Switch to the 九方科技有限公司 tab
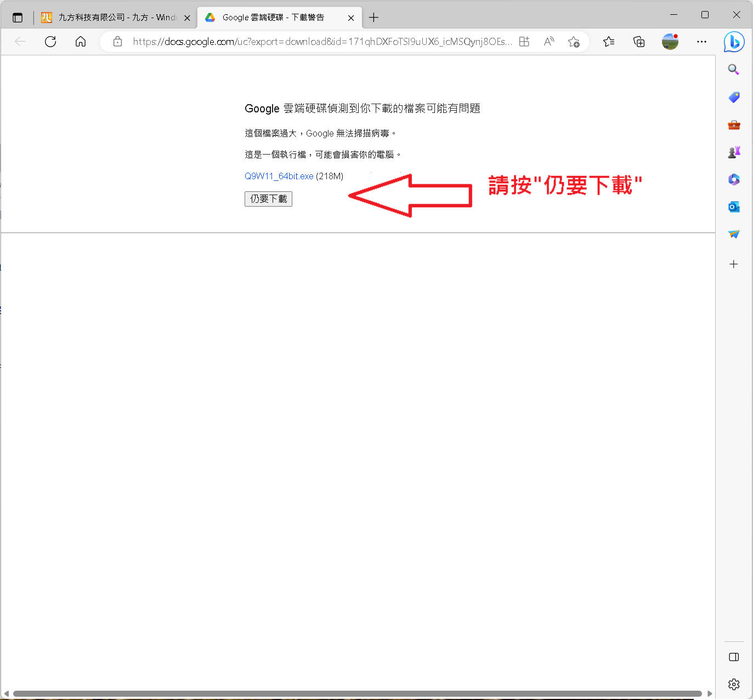The width and height of the screenshot is (753, 700). tap(116, 18)
